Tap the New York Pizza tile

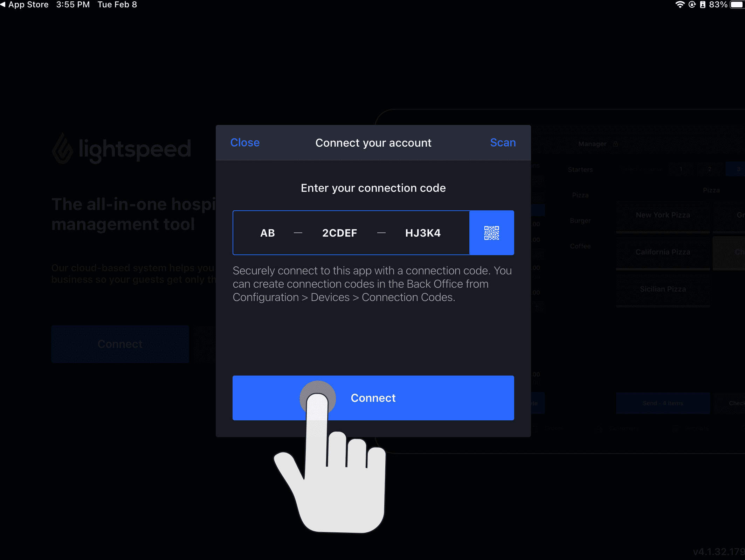tap(663, 216)
